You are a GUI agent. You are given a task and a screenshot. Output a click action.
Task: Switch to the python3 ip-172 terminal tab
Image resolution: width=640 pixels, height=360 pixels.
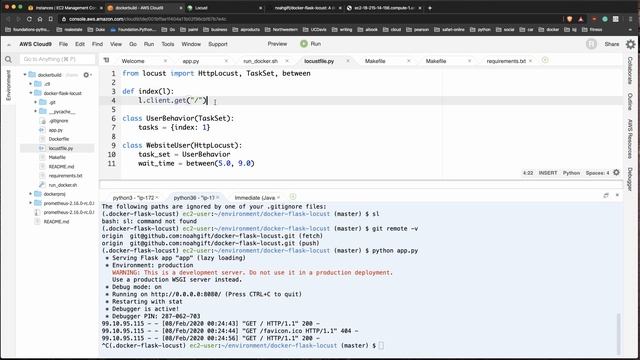(x=133, y=198)
